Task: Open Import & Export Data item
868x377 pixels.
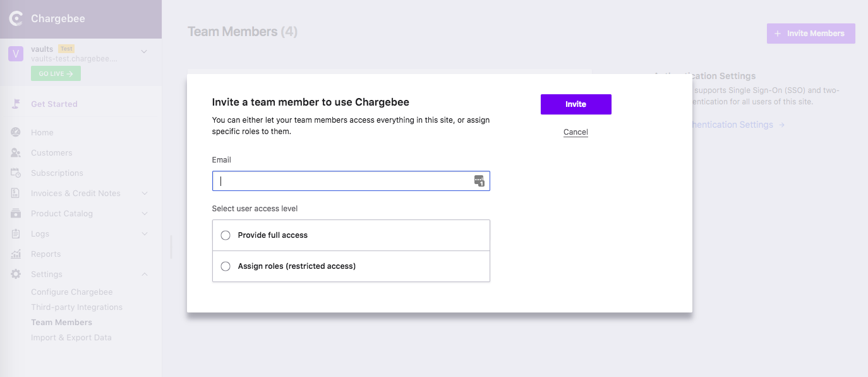Action: point(71,338)
